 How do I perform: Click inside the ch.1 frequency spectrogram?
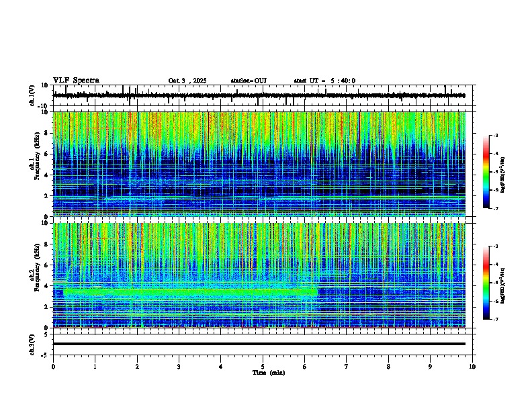click(x=259, y=164)
